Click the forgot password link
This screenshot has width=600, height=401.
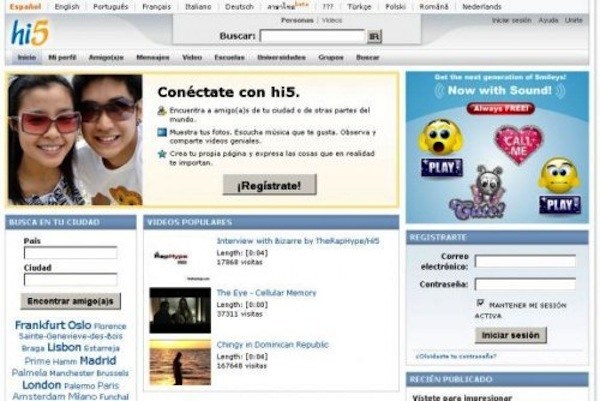click(x=456, y=356)
